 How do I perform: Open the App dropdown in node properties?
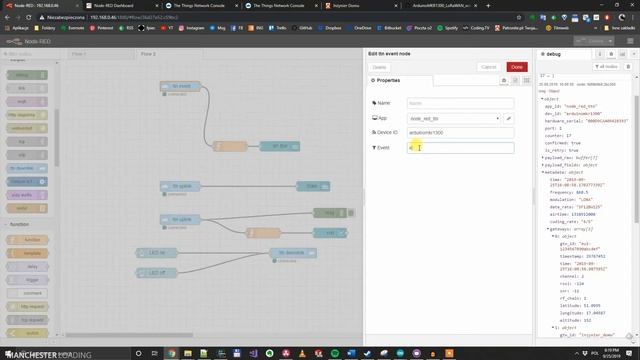[x=454, y=118]
